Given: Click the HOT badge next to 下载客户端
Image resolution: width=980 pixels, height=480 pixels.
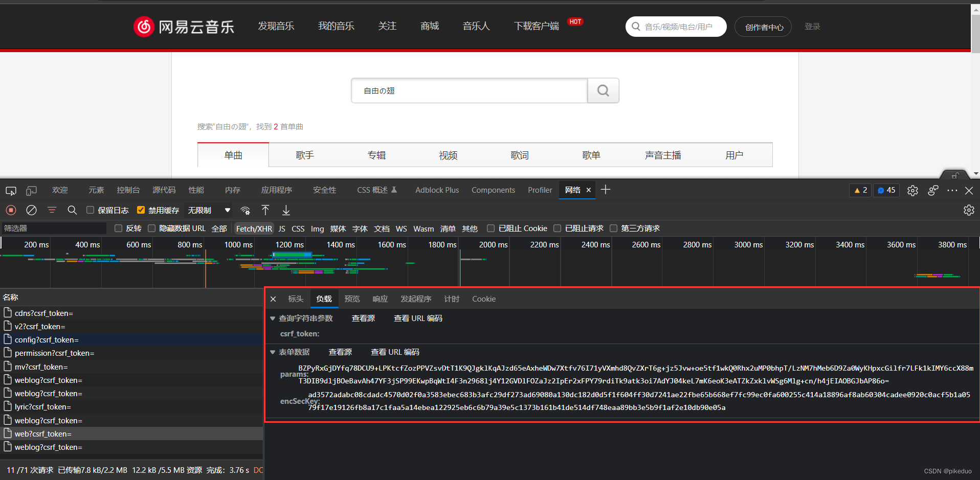Looking at the screenshot, I should click(575, 21).
